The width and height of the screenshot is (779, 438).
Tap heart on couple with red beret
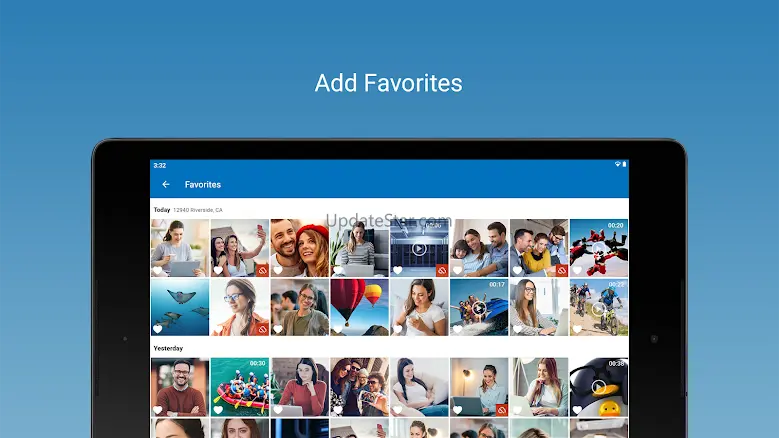click(278, 271)
